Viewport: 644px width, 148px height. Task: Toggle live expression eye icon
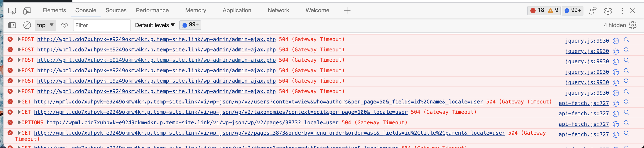click(64, 25)
